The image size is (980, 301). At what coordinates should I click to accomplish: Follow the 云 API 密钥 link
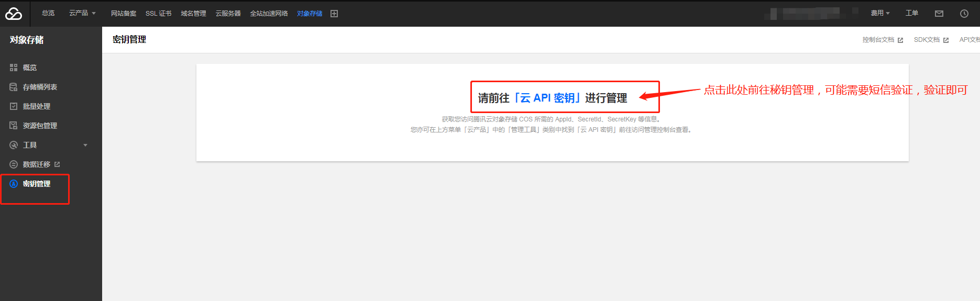[547, 98]
